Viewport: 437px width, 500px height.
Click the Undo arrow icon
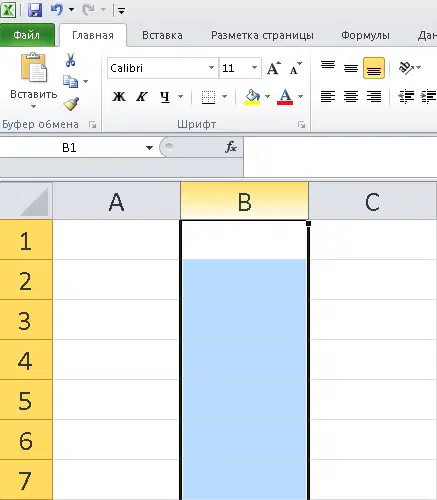point(57,10)
